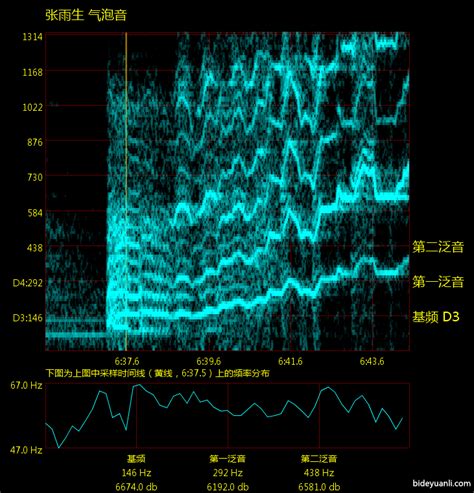474x493 pixels.
Task: Click the 438 Hz value in lower chart
Action: pyautogui.click(x=319, y=473)
